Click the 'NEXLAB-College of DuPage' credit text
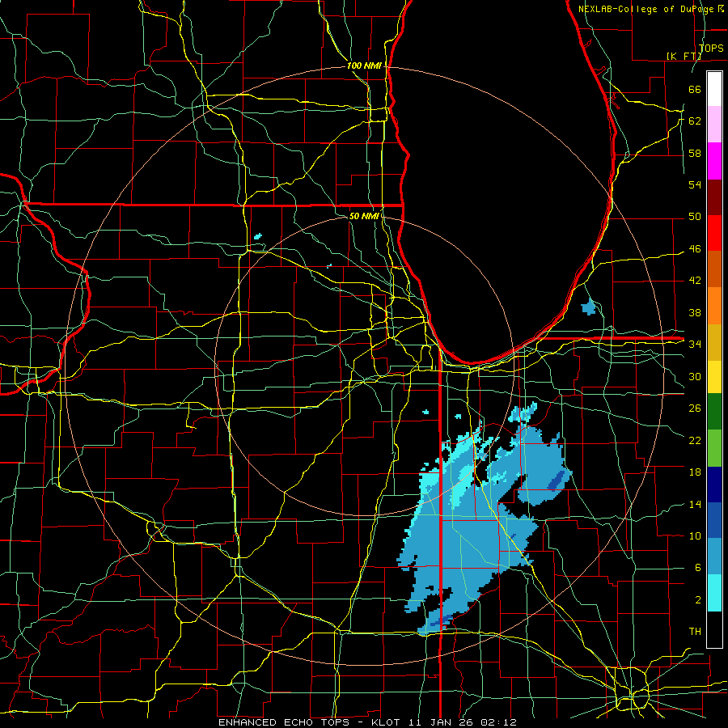The width and height of the screenshot is (728, 728). (x=647, y=9)
